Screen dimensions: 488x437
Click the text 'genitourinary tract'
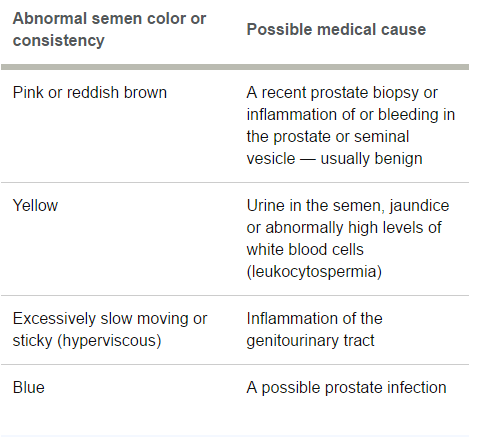pyautogui.click(x=310, y=340)
